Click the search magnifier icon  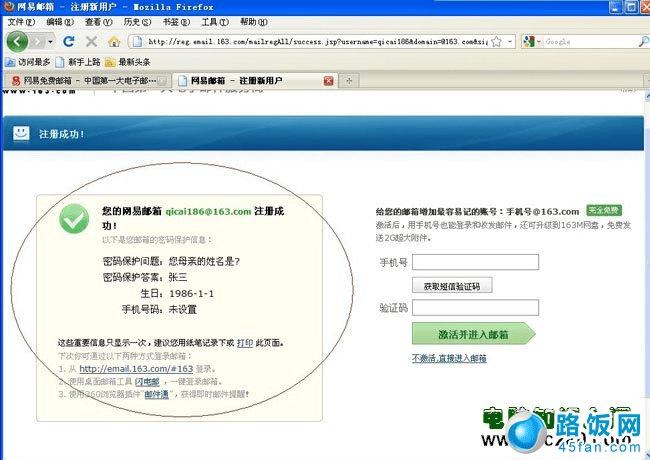pos(643,41)
